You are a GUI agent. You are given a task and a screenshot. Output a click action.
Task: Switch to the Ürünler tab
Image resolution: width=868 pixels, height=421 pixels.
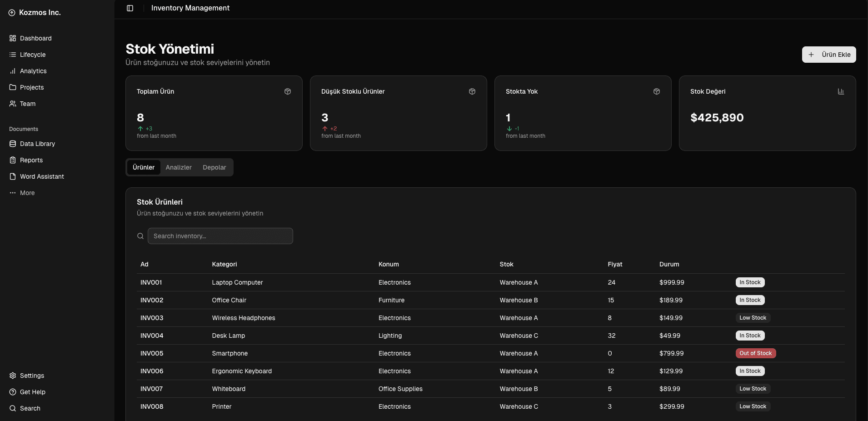(144, 167)
